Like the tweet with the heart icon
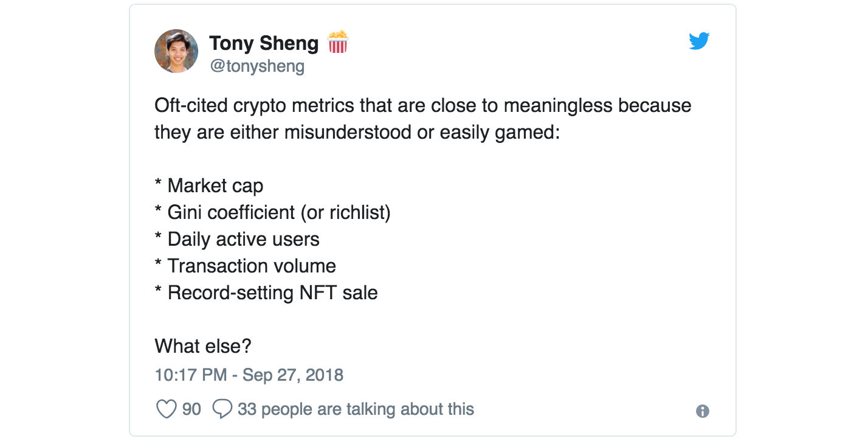This screenshot has width=868, height=444. (x=167, y=409)
